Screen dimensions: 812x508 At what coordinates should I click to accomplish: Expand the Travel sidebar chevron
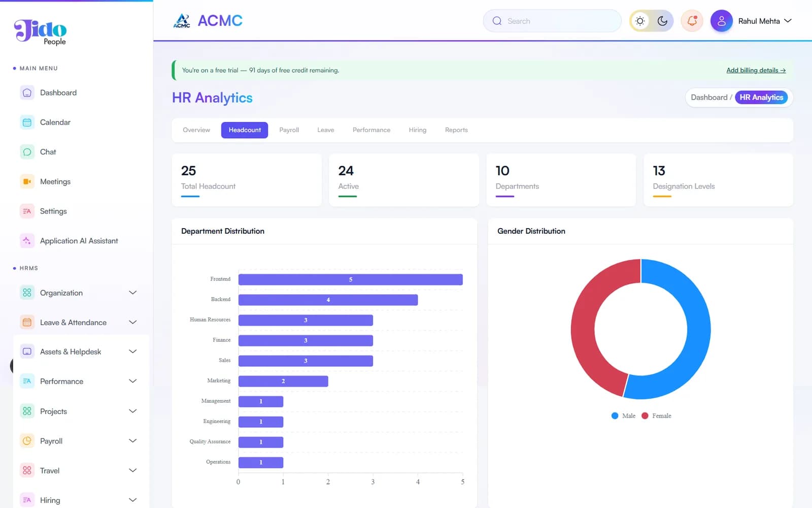133,470
